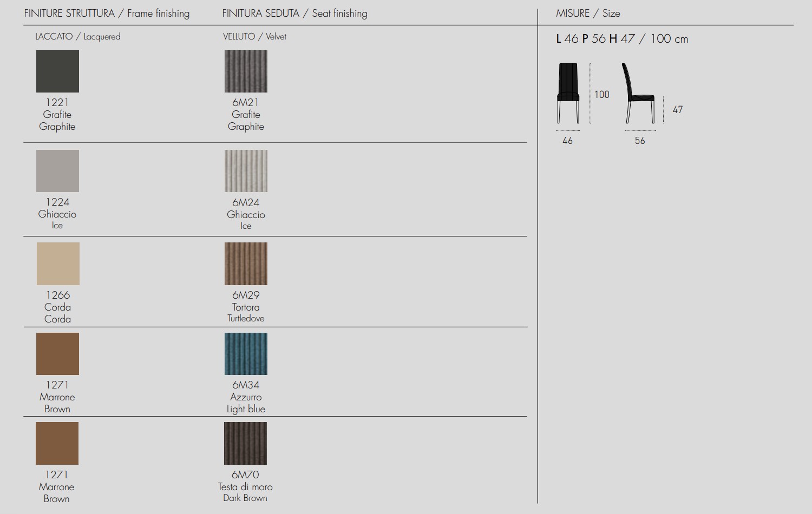Select Marrone swatch beside Testa di moro

tap(57, 444)
